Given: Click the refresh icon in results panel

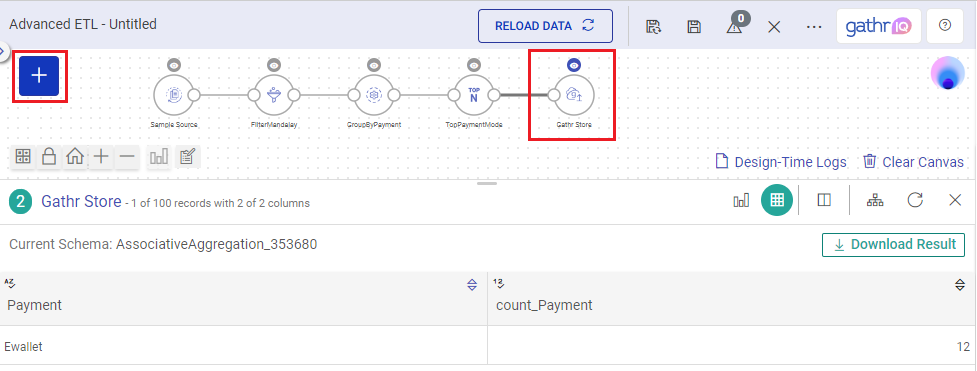Looking at the screenshot, I should pyautogui.click(x=915, y=200).
